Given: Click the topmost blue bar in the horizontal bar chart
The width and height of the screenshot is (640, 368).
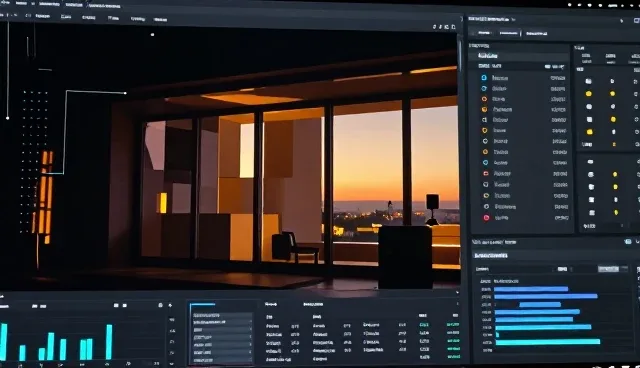Looking at the screenshot, I should (531, 289).
